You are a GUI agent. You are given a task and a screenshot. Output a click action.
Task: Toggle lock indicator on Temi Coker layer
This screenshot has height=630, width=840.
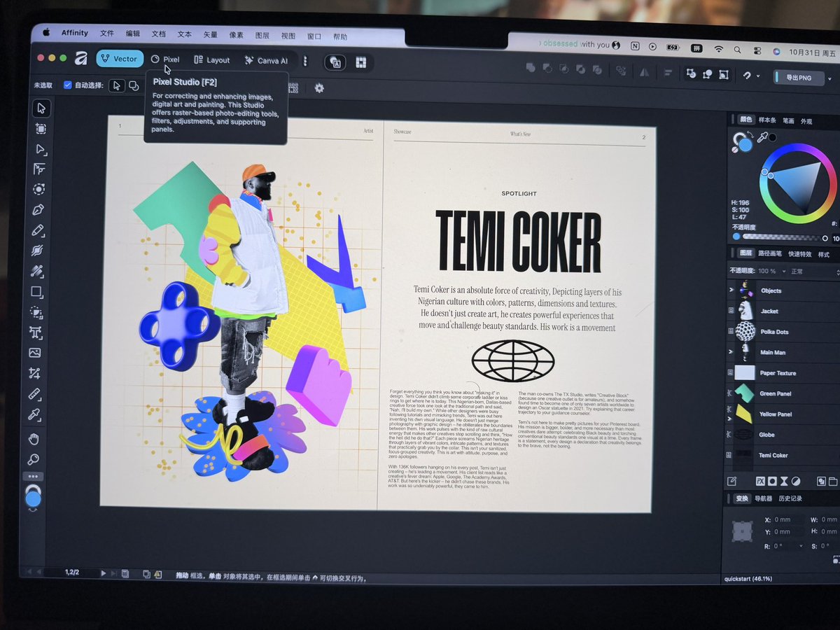(729, 455)
